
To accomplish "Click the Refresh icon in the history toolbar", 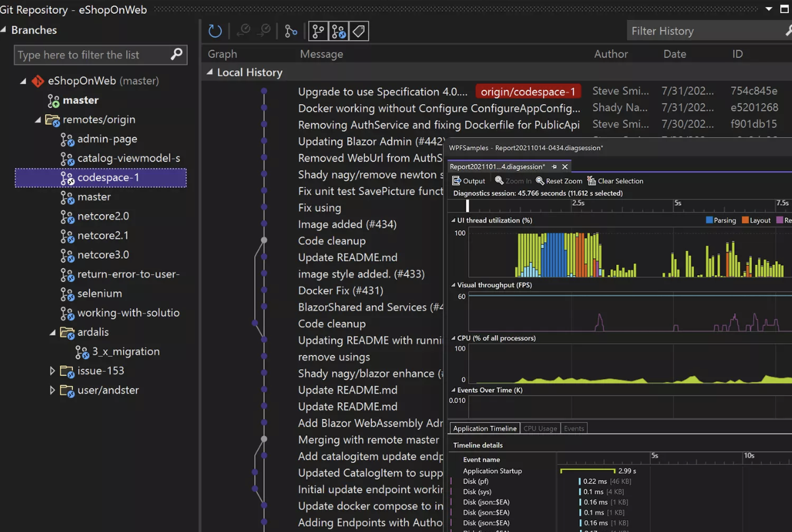I will [x=215, y=31].
